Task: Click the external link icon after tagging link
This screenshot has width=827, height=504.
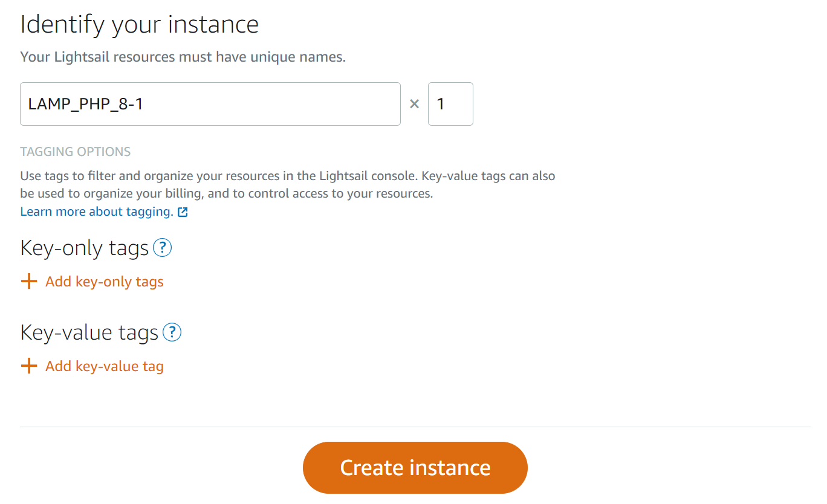Action: (x=183, y=212)
